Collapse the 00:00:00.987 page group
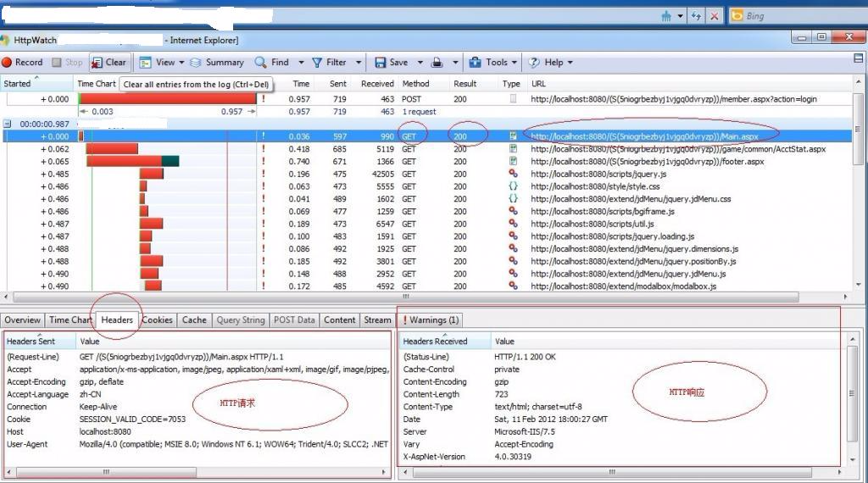Image resolution: width=868 pixels, height=483 pixels. (7, 124)
